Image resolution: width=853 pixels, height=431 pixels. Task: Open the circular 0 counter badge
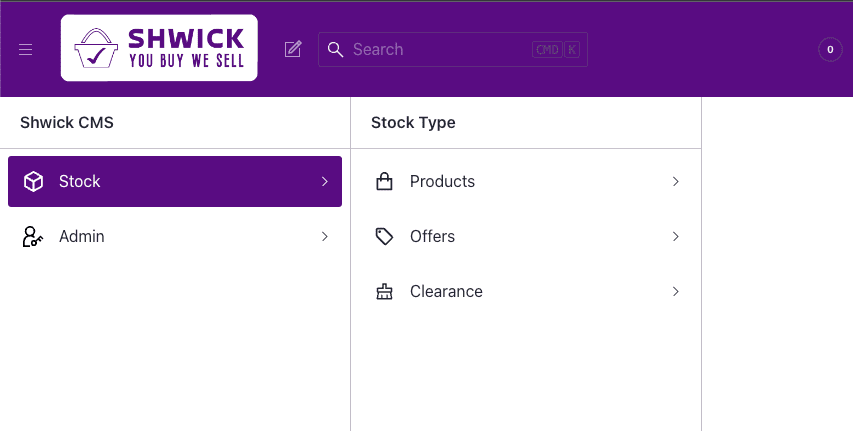pos(830,49)
